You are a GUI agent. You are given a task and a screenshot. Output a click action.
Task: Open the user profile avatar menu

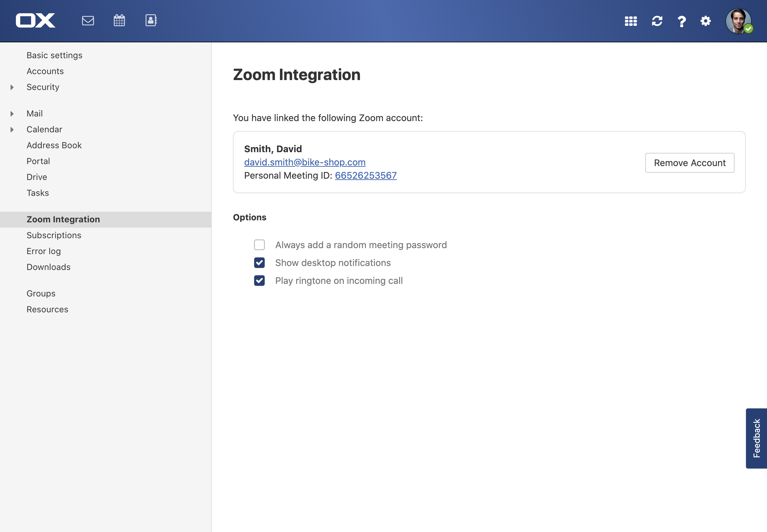738,21
